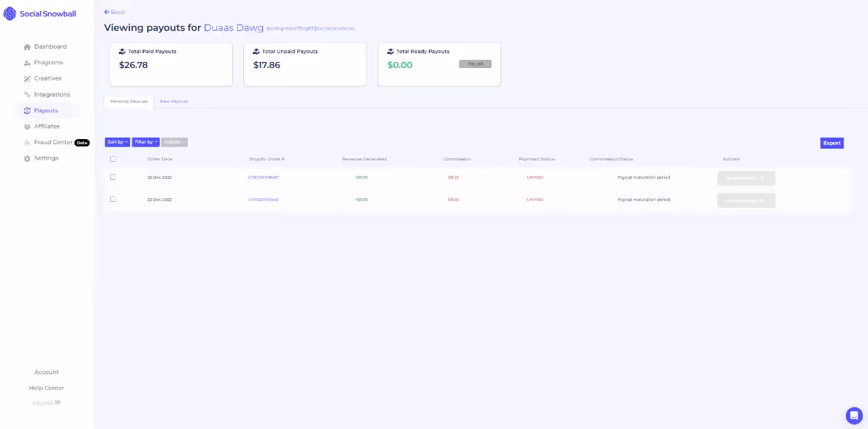Screen dimensions: 868x429
Task: Click the Payment Status column header
Action: coord(537,159)
